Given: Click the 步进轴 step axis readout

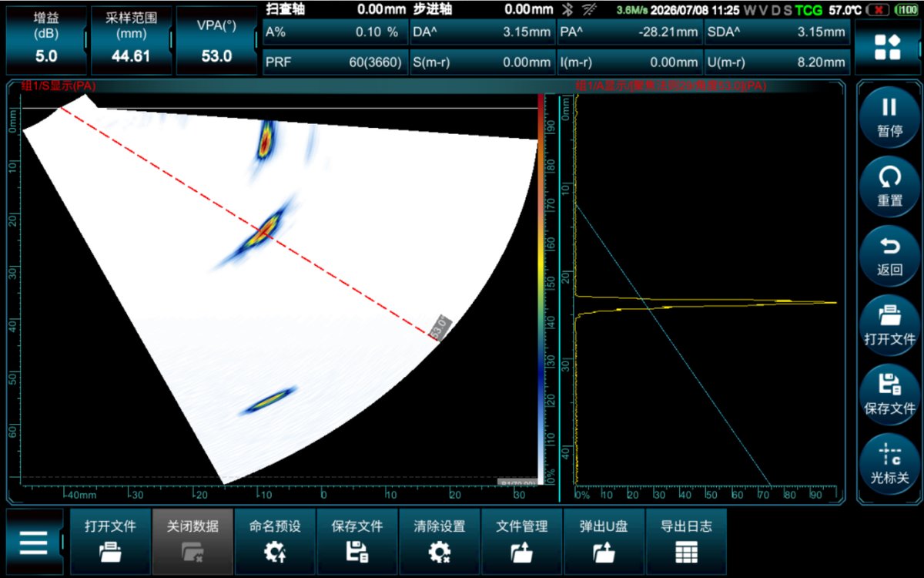Looking at the screenshot, I should tap(483, 9).
